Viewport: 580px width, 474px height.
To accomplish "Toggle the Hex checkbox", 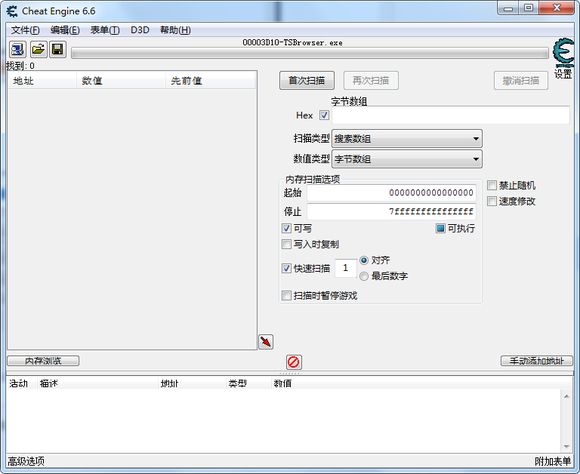I will (x=324, y=115).
